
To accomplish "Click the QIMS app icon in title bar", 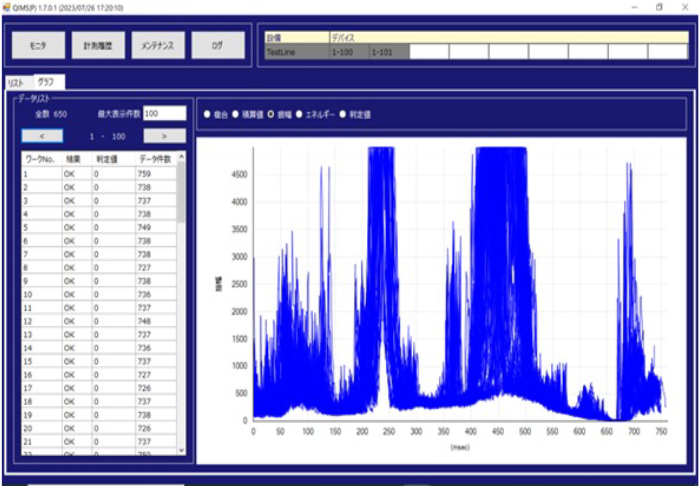I will tap(6, 8).
